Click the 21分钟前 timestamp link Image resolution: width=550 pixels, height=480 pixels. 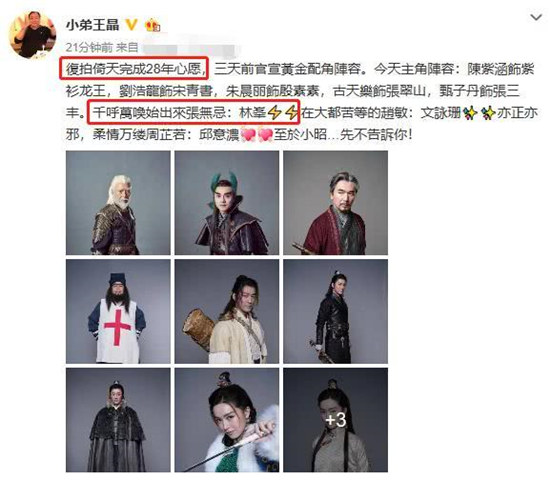coord(89,47)
